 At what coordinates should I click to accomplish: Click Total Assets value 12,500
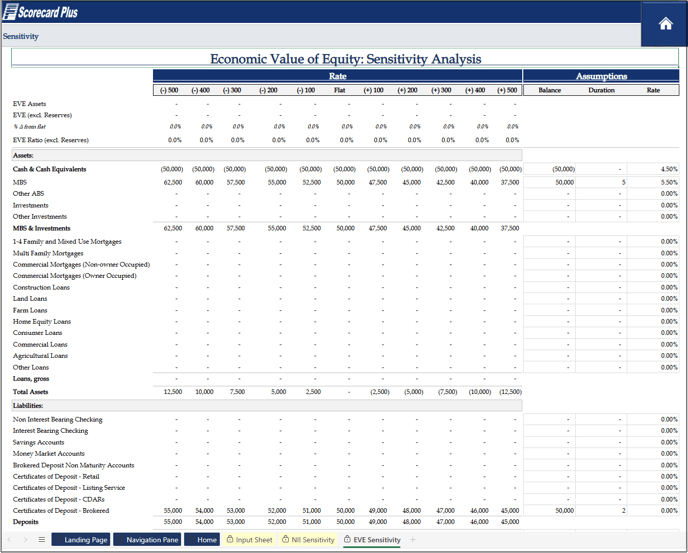pyautogui.click(x=173, y=392)
